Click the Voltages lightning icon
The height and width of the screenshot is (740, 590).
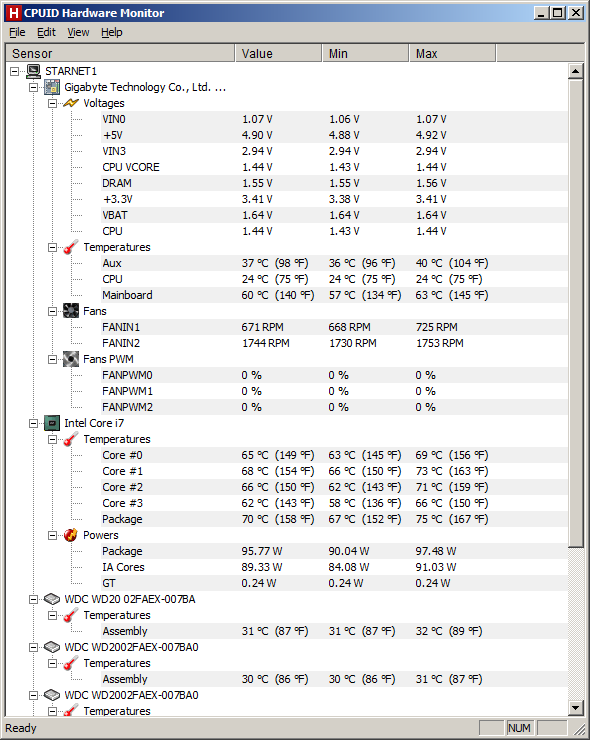coord(71,103)
